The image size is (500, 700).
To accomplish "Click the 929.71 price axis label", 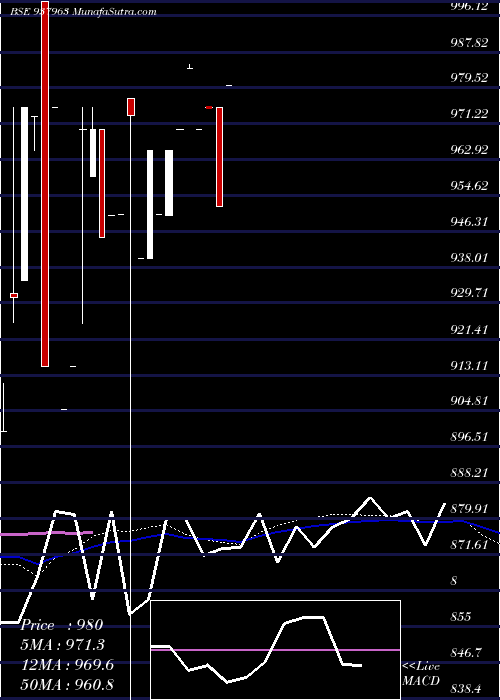I will click(x=469, y=293).
